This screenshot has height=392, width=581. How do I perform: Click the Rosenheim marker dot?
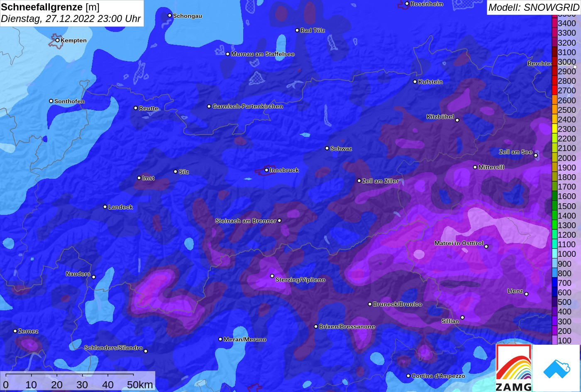click(407, 4)
